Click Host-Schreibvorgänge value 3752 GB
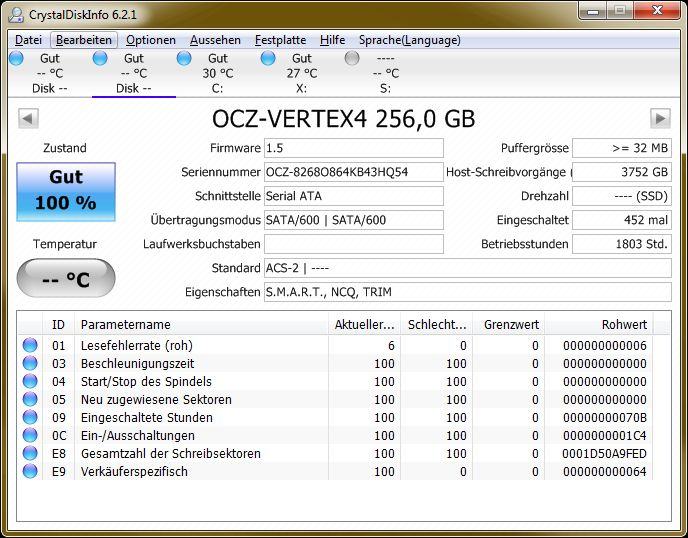Screen dimensions: 688x538 tap(622, 172)
